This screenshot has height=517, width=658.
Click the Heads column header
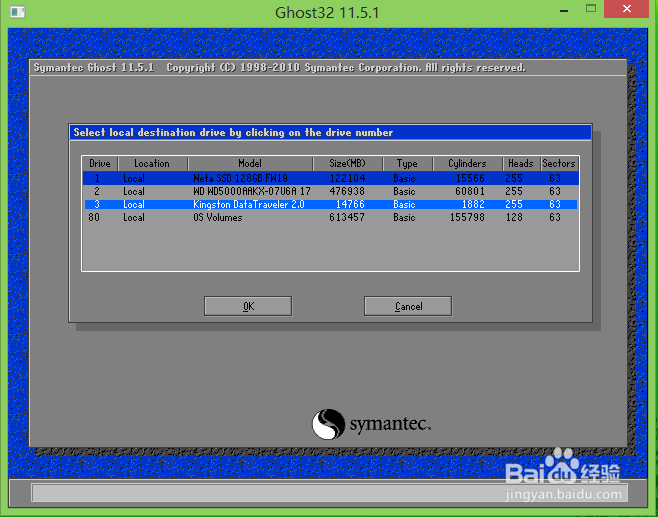(521, 164)
